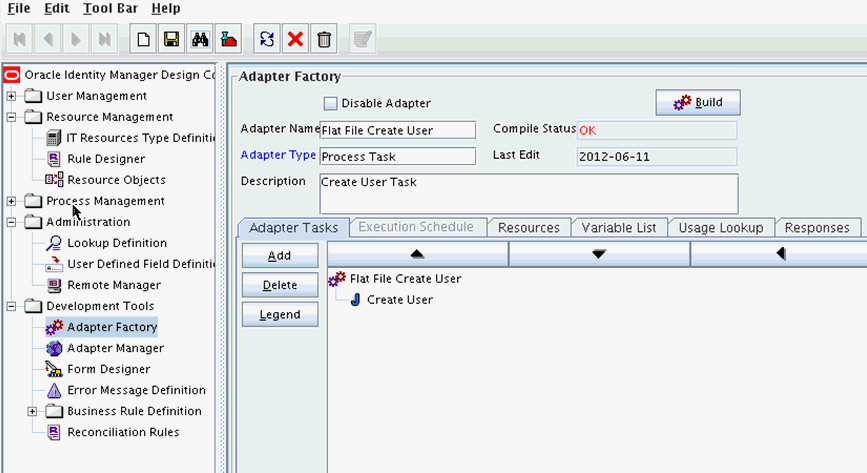Viewport: 867px width, 473px height.
Task: Click the Rule Designer icon
Action: tap(54, 159)
